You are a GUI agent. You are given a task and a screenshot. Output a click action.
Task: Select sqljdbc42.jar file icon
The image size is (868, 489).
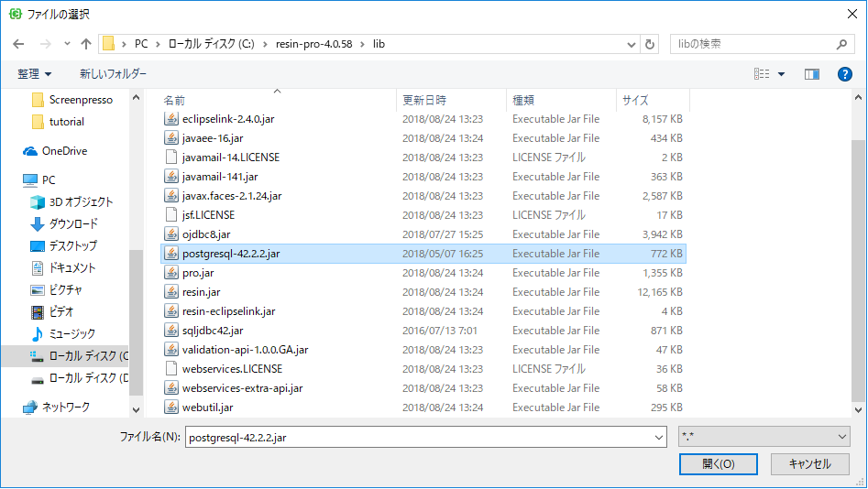pyautogui.click(x=171, y=331)
